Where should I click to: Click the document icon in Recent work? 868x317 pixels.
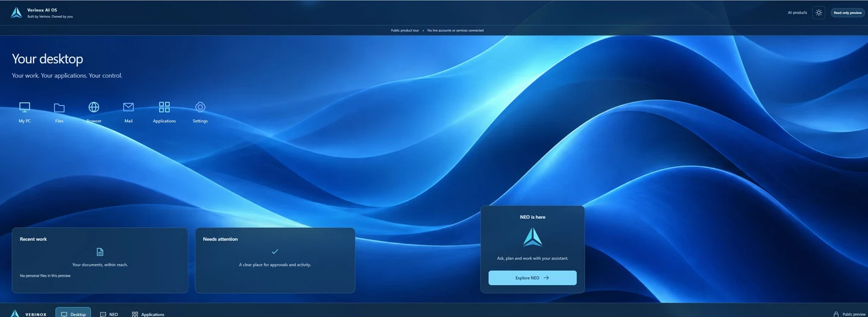(100, 252)
